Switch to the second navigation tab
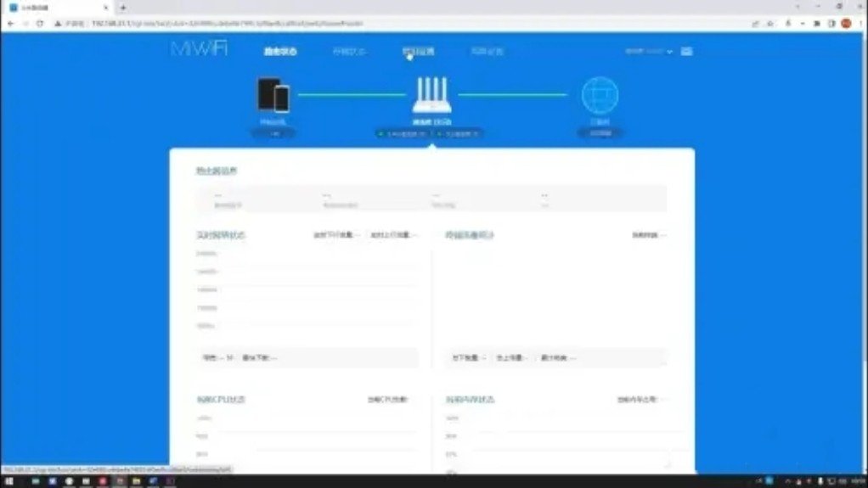The image size is (868, 488). click(349, 52)
